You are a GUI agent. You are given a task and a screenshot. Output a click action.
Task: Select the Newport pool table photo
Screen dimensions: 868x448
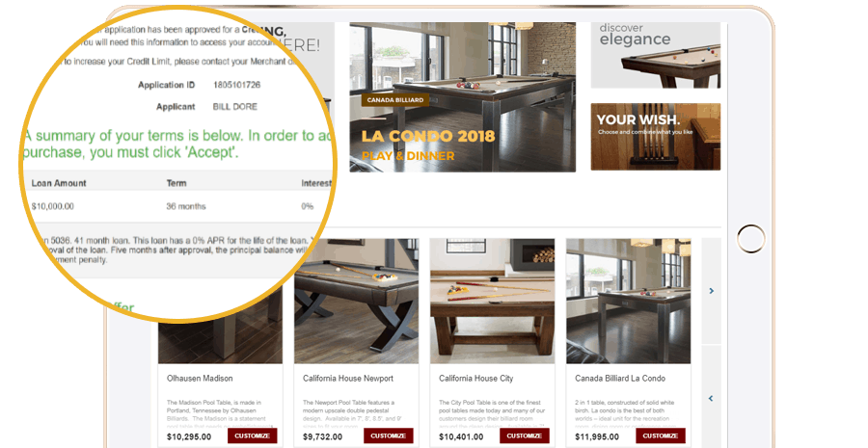click(x=357, y=301)
